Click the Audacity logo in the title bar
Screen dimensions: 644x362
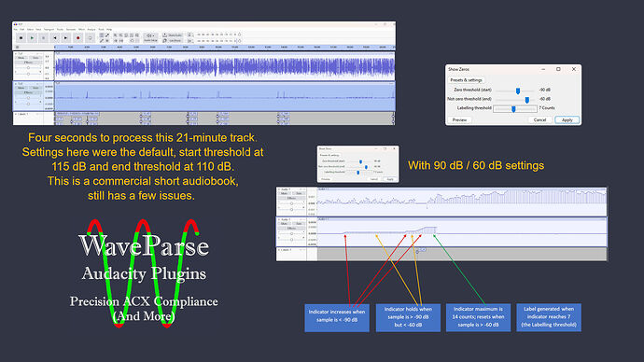coord(15,24)
